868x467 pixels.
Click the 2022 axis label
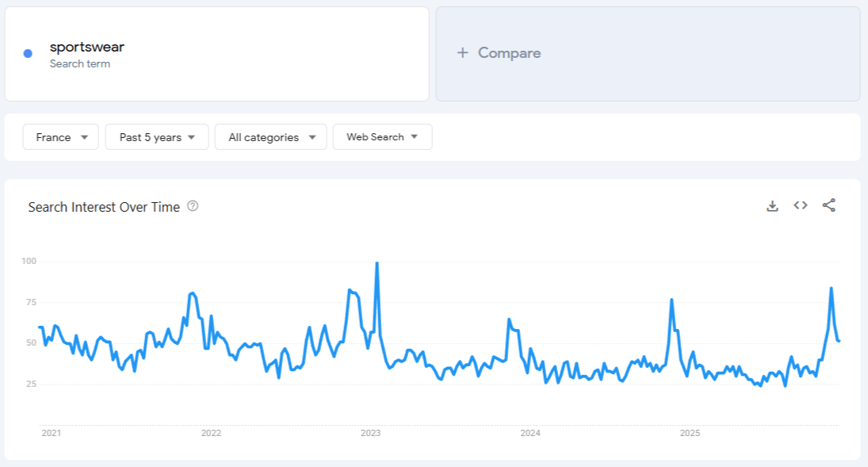click(212, 433)
